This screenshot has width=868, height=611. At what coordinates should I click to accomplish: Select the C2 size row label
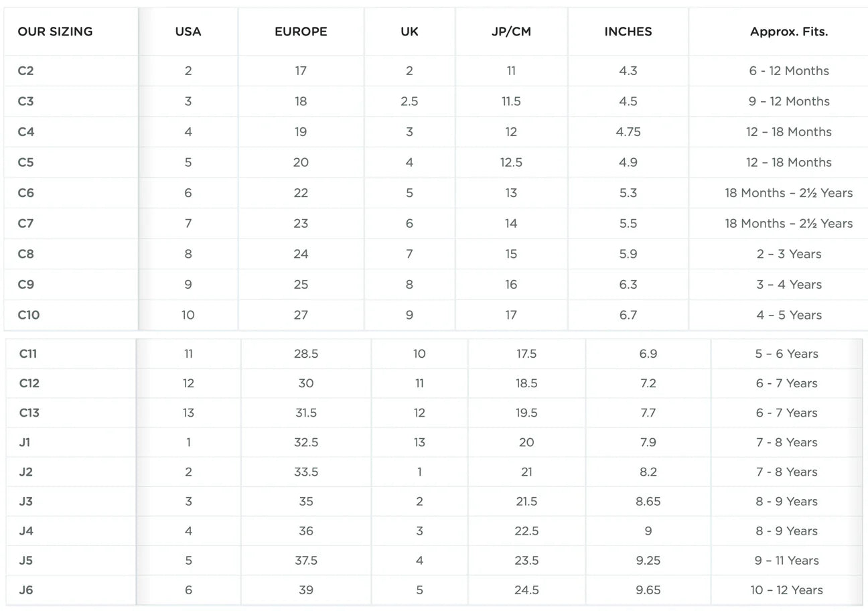(25, 71)
